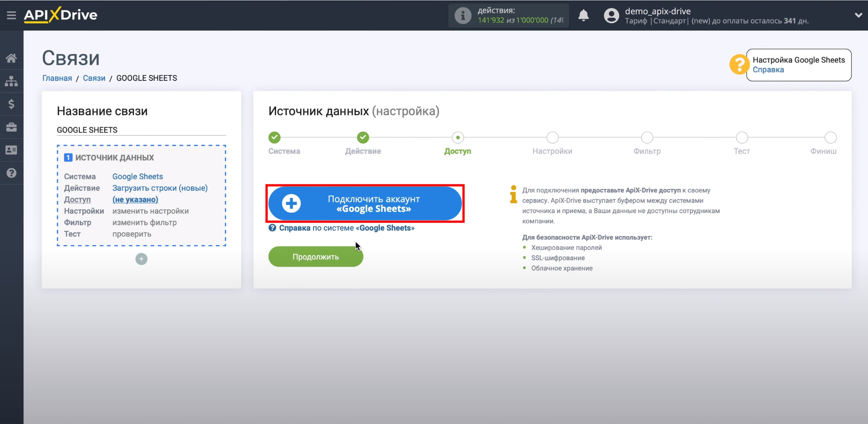Select the Тест step in progress bar

(742, 137)
